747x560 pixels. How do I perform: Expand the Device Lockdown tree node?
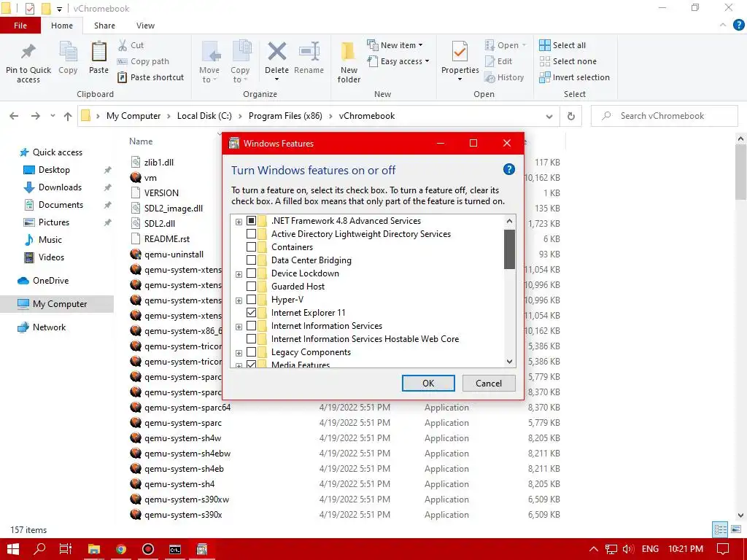pos(239,274)
